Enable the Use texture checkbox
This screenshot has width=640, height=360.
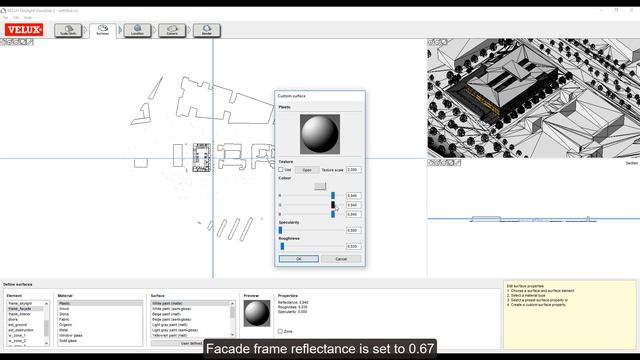coord(281,169)
